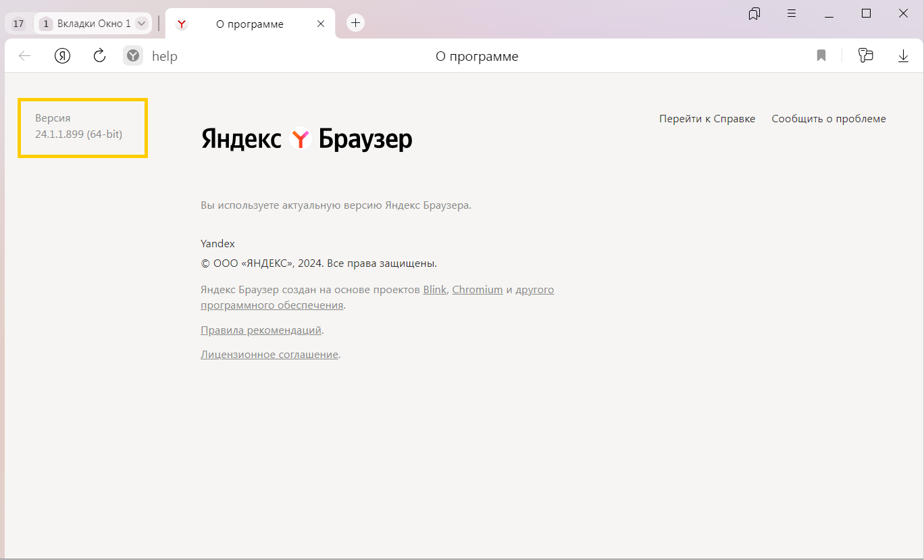924x560 pixels.
Task: Bookmark this page with the bookmark icon
Action: [821, 56]
